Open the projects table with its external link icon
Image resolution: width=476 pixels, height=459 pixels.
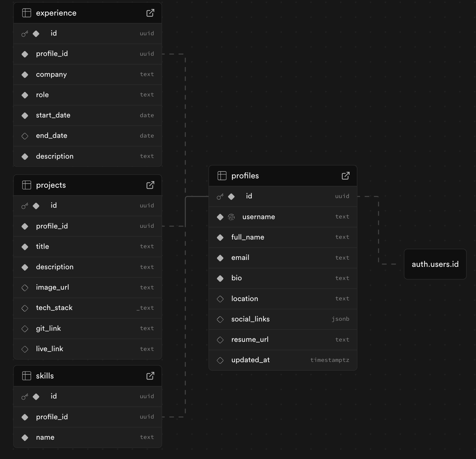click(x=150, y=185)
